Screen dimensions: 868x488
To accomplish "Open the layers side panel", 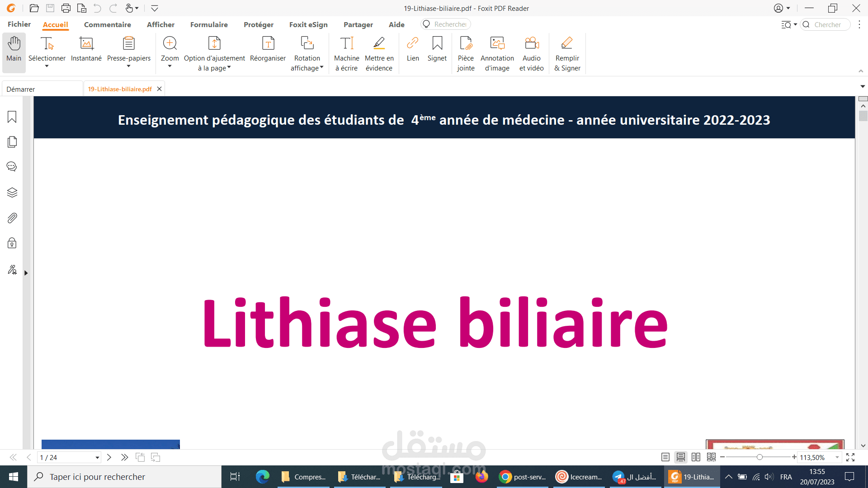I will tap(12, 192).
